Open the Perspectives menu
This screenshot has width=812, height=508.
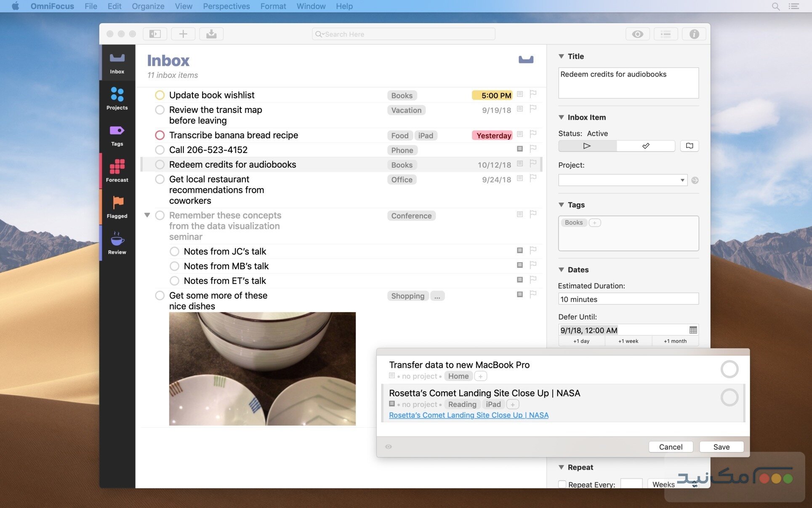point(226,6)
